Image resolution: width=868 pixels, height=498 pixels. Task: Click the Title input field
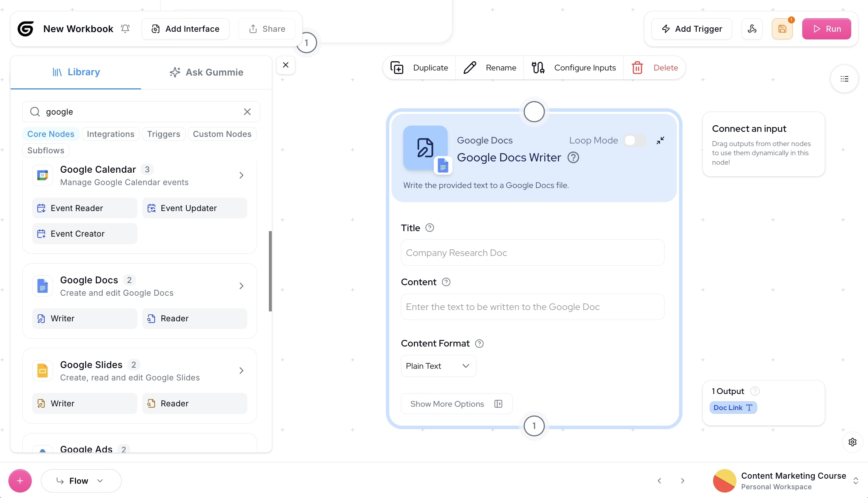click(533, 253)
